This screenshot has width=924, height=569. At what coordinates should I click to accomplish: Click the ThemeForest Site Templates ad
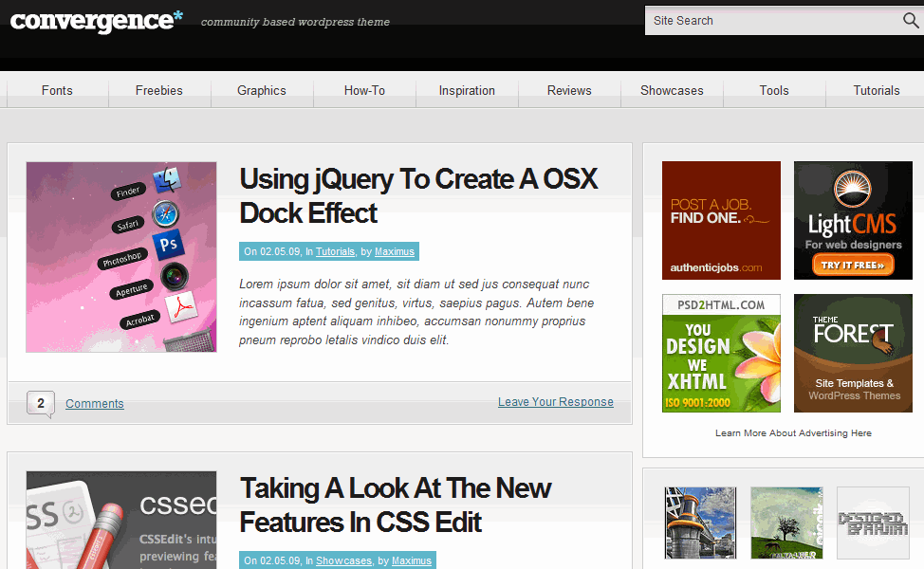(853, 354)
